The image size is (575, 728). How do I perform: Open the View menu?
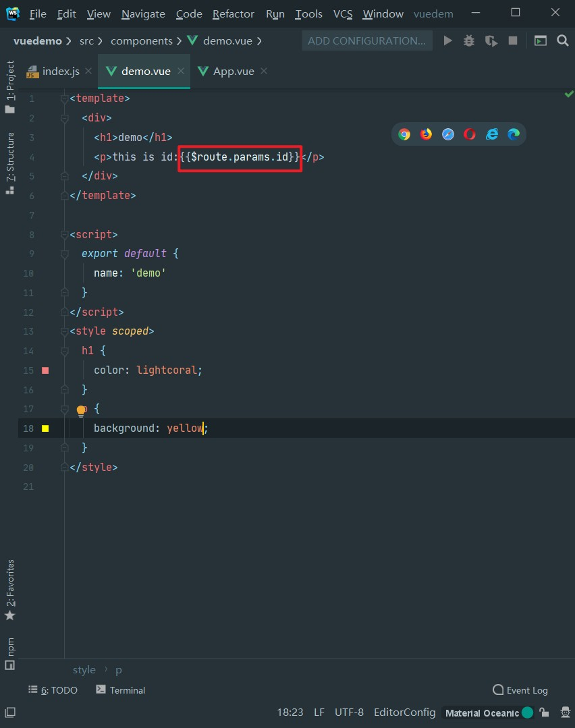99,14
